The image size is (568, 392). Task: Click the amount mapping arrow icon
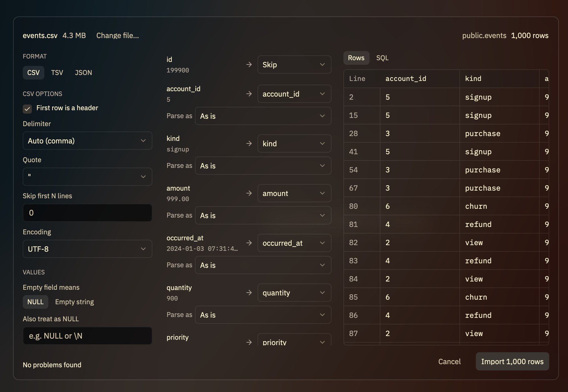click(x=249, y=193)
